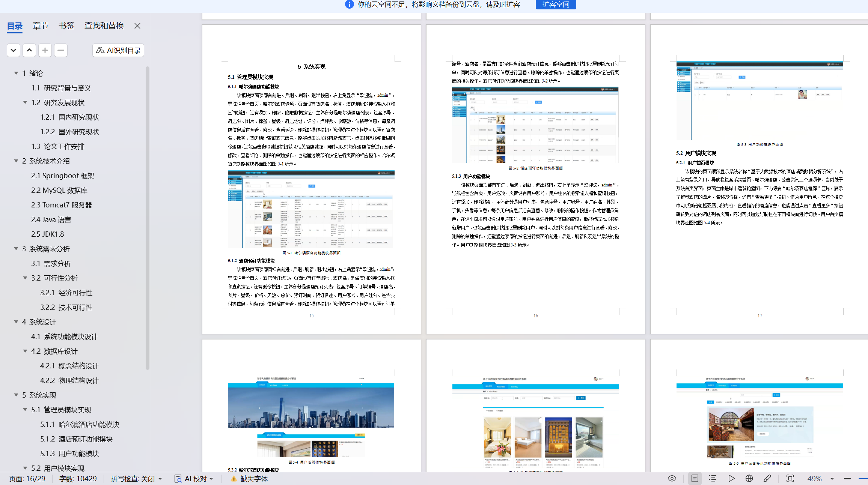Viewport: 868px width, 485px height.
Task: Click the demote heading level minus icon
Action: 61,50
